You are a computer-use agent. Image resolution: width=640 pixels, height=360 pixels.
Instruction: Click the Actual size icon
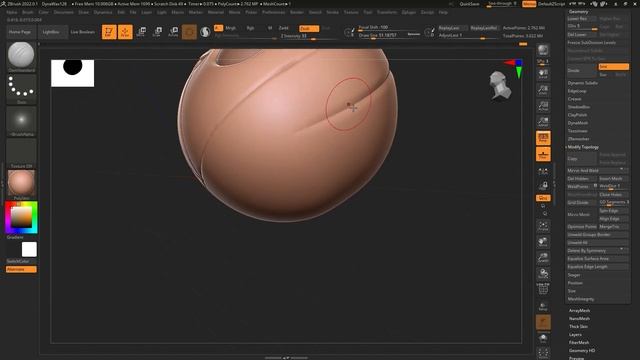pos(543,105)
